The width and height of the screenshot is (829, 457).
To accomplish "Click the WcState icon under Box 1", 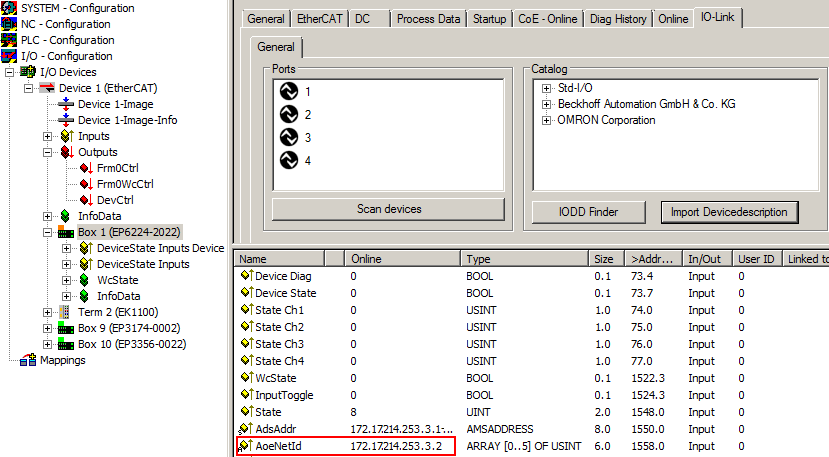I will (x=85, y=280).
